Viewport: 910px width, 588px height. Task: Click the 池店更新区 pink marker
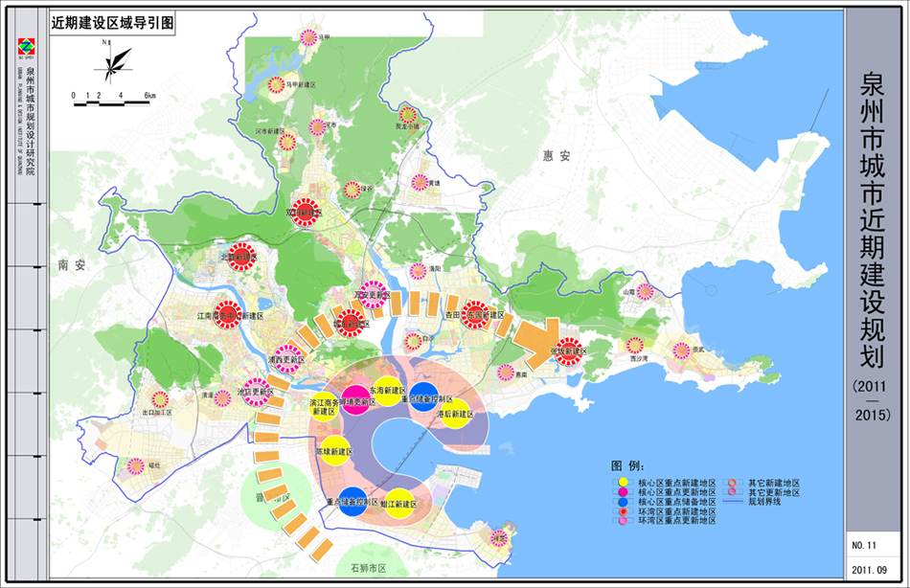[255, 393]
